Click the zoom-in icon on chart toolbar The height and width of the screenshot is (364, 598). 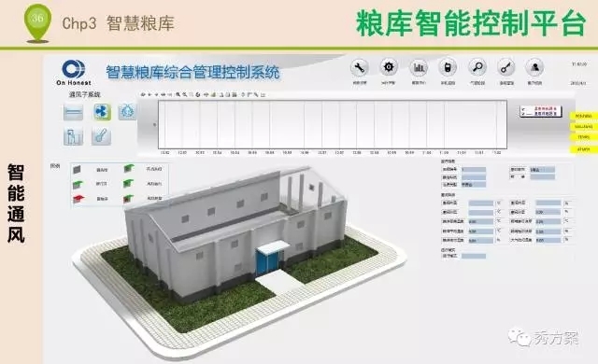click(178, 94)
